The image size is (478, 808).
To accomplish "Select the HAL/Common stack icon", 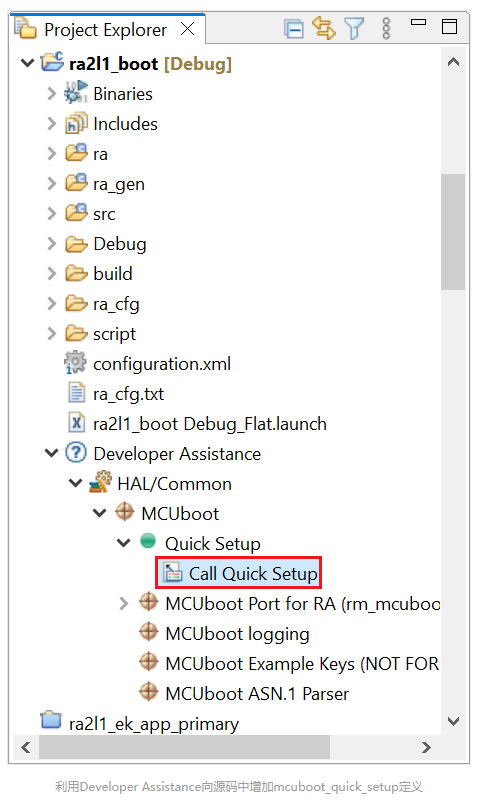I will (x=100, y=482).
